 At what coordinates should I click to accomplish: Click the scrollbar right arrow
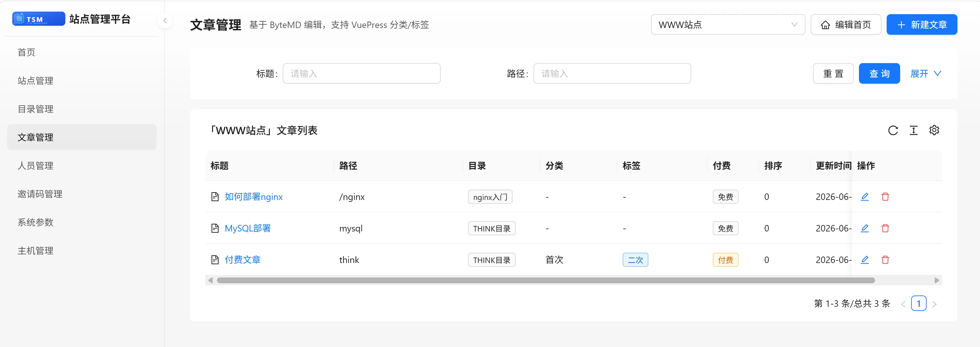pyautogui.click(x=937, y=280)
